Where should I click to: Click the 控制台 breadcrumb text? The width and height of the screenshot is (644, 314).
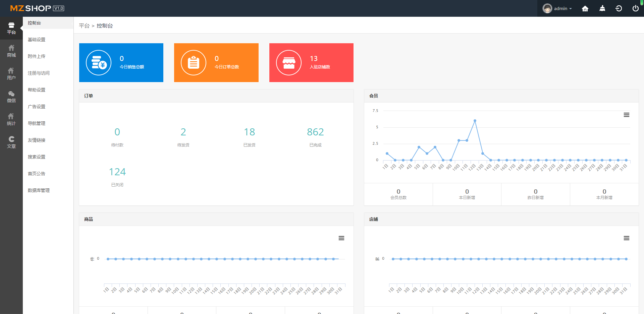tap(105, 26)
